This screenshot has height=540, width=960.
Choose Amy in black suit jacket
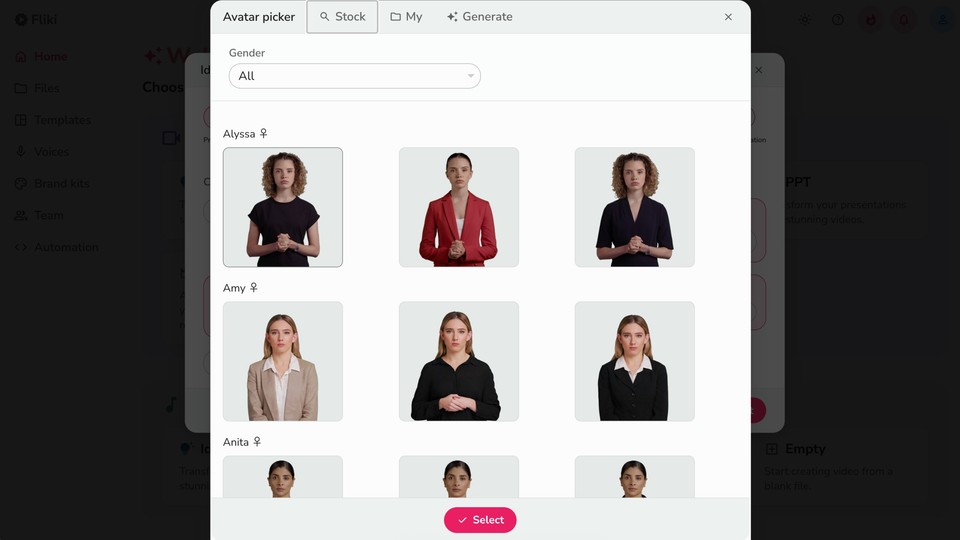[x=634, y=361]
